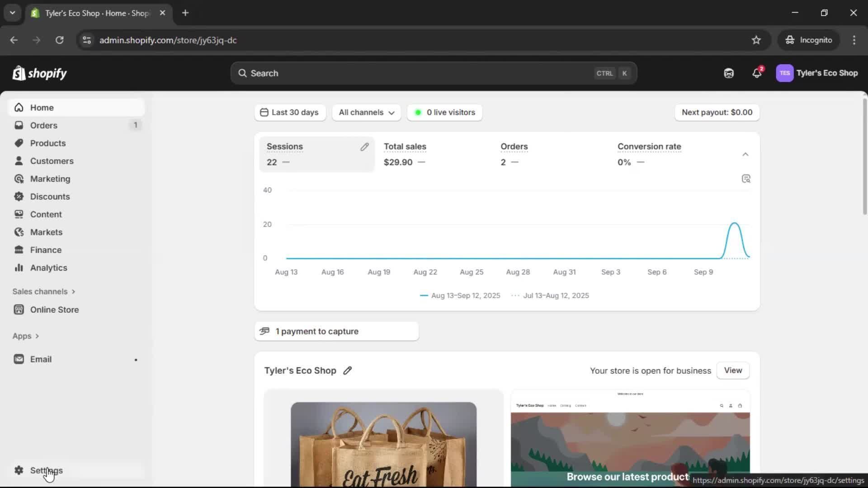The image size is (868, 488).
Task: Open All channels dropdown
Action: tap(366, 113)
